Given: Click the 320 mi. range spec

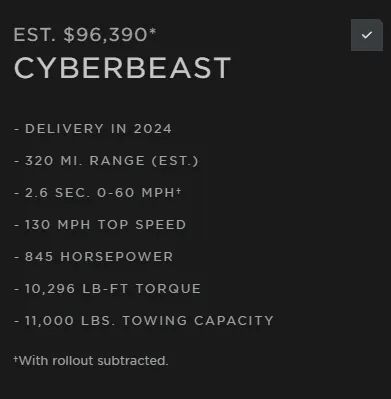Looking at the screenshot, I should point(106,161).
